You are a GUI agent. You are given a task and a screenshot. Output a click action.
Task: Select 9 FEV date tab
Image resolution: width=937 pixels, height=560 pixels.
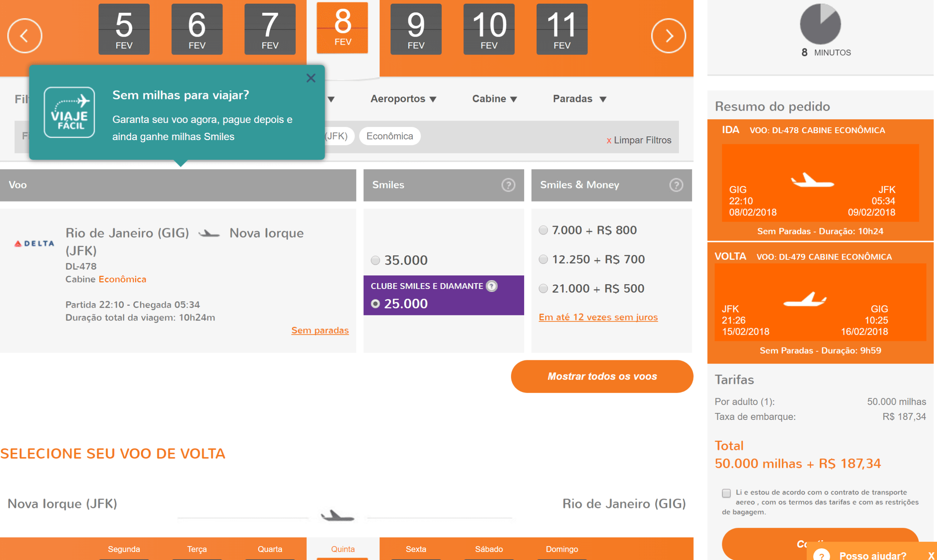pos(416,29)
